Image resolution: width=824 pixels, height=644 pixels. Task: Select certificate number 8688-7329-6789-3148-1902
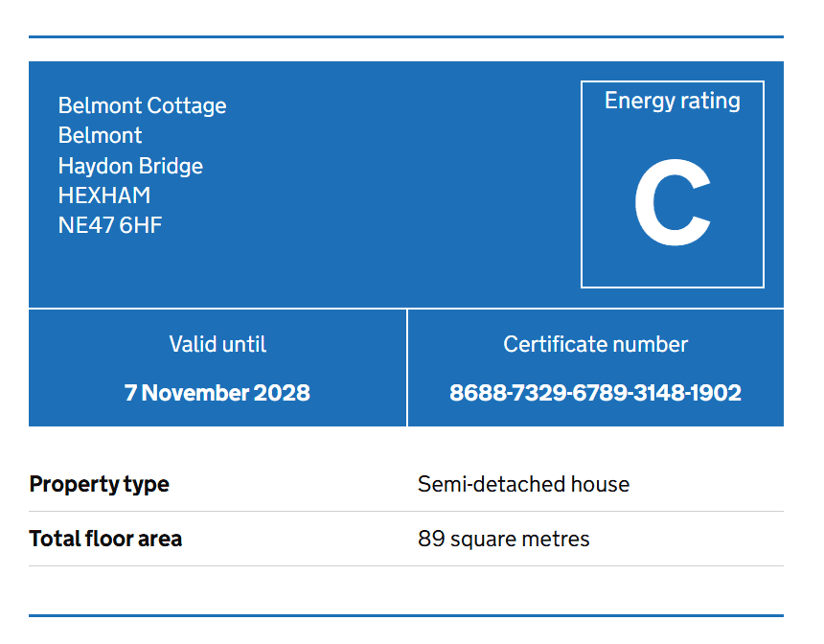pyautogui.click(x=595, y=393)
